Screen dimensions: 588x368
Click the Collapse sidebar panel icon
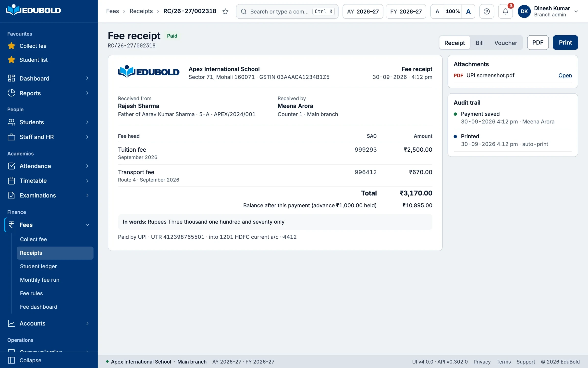tap(11, 360)
